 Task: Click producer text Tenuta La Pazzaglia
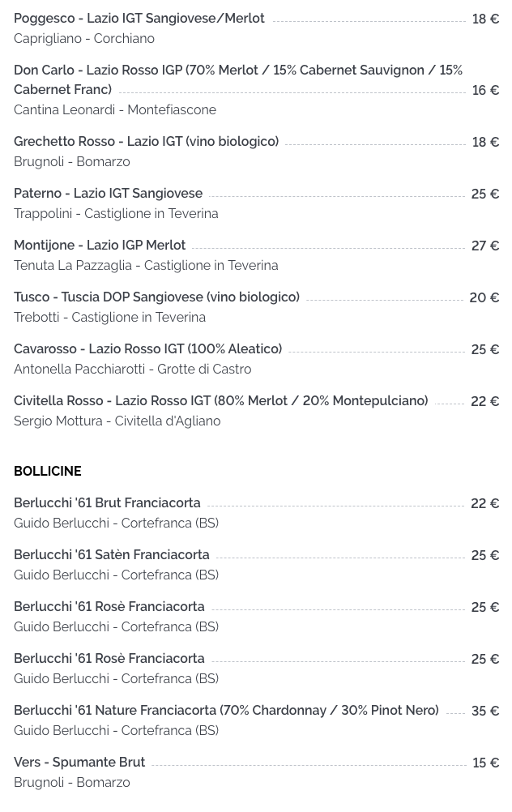point(73,265)
